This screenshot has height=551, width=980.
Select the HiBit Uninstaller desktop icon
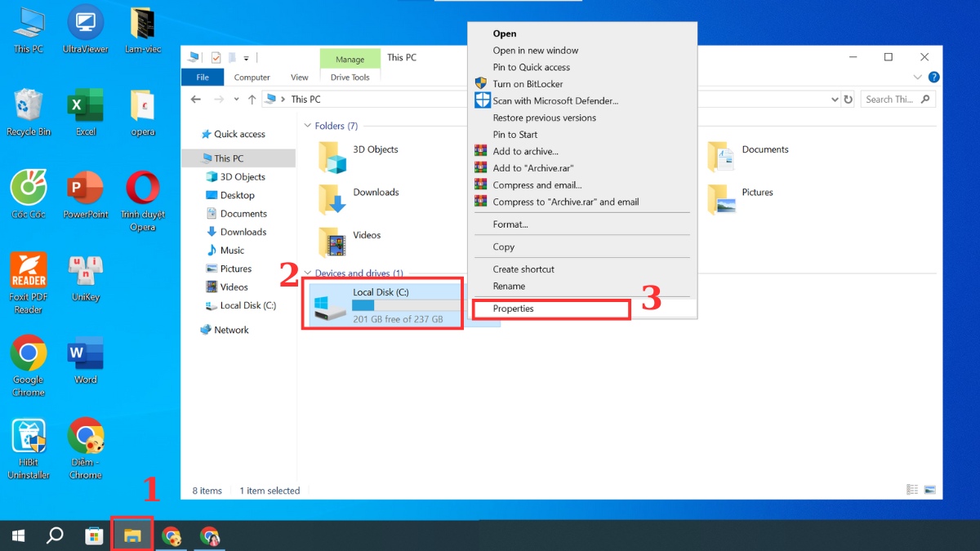pyautogui.click(x=29, y=449)
